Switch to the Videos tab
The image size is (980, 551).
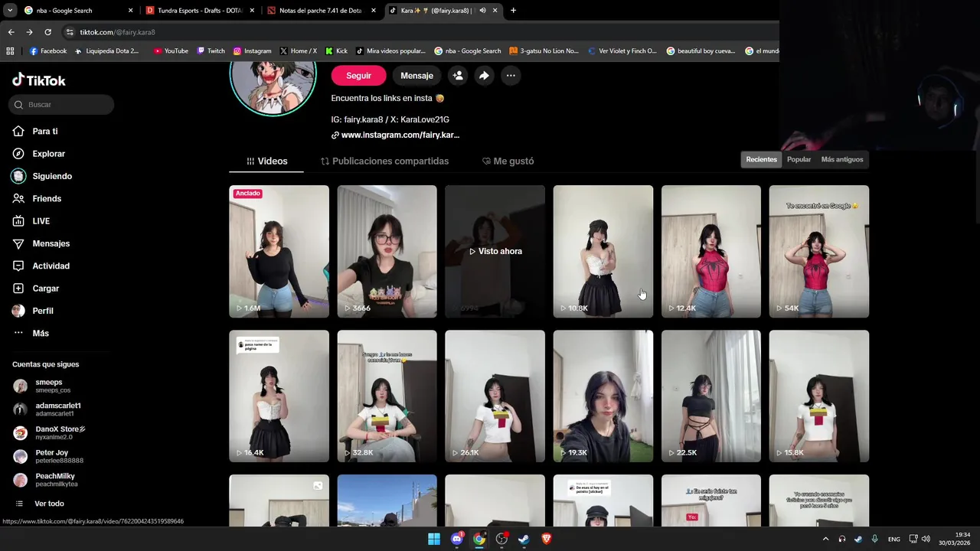pos(266,161)
